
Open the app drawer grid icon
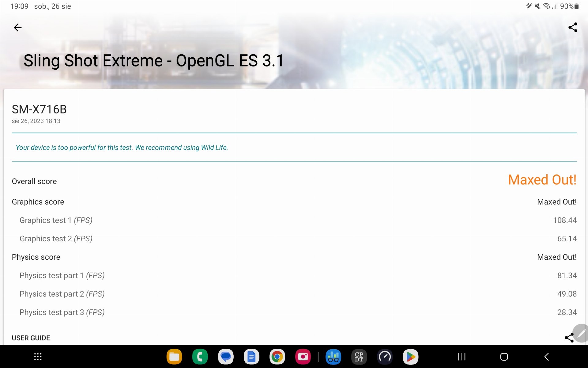[38, 357]
